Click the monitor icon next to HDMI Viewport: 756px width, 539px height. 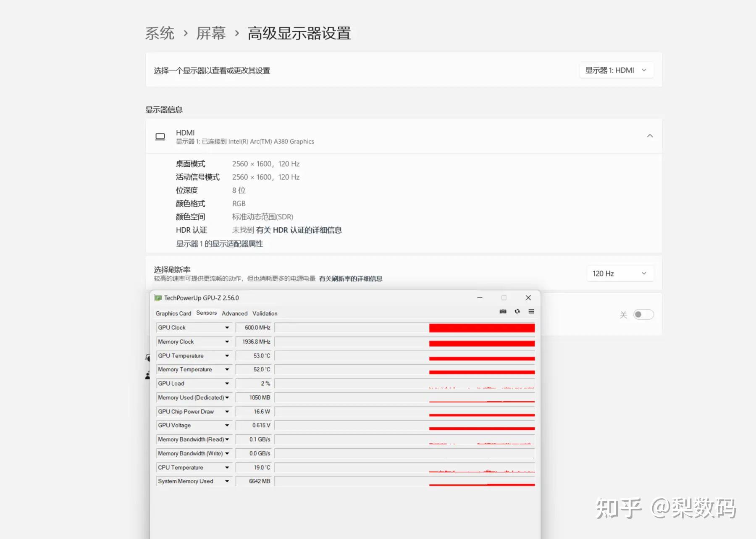(160, 136)
